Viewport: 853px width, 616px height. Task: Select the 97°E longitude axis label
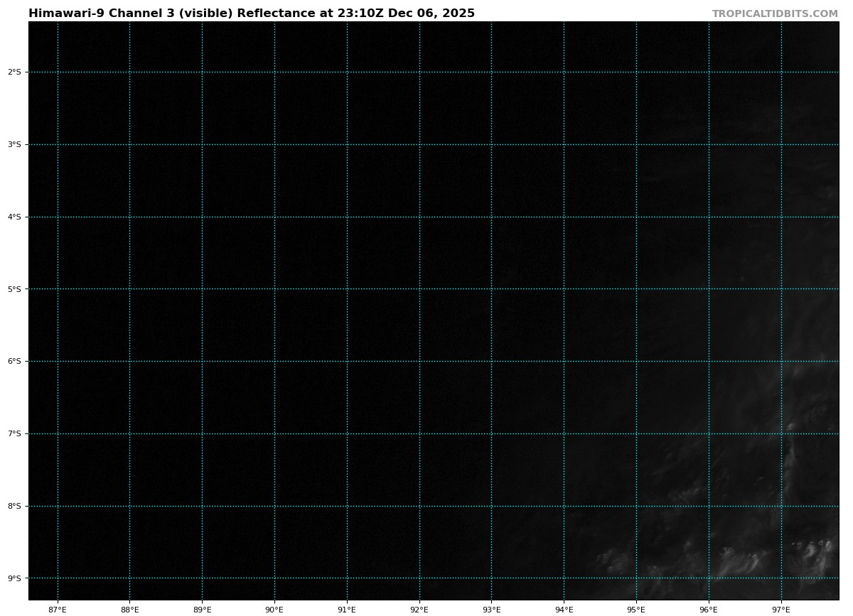(781, 609)
